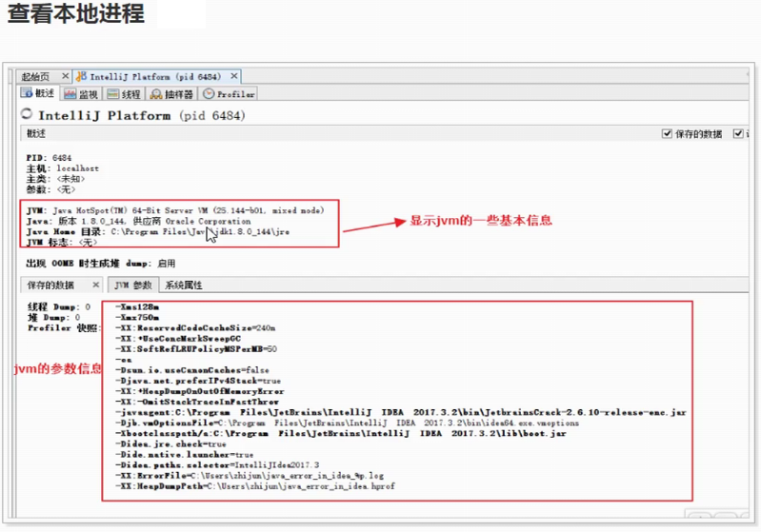Click the Java 版本 1.8.0_144 line
This screenshot has width=761, height=532.
click(138, 221)
